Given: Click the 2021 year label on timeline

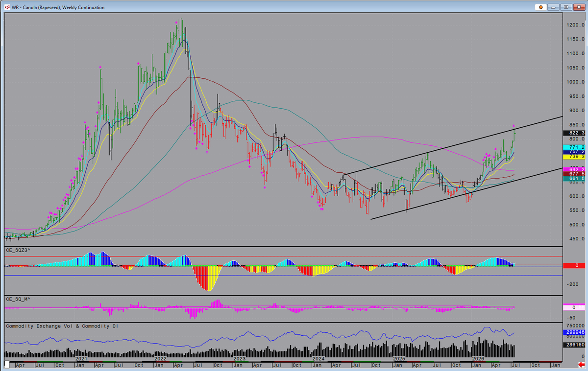Looking at the screenshot, I should tap(81, 359).
